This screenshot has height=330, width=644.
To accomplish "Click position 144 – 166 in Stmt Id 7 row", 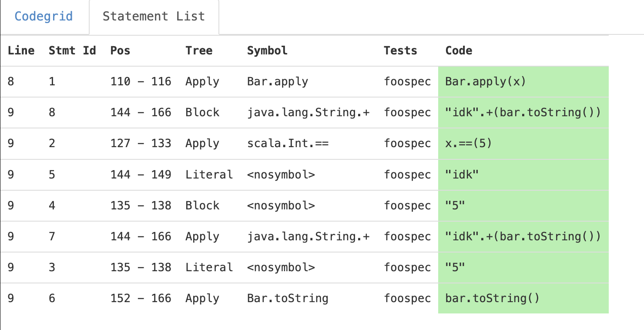I will [x=141, y=236].
